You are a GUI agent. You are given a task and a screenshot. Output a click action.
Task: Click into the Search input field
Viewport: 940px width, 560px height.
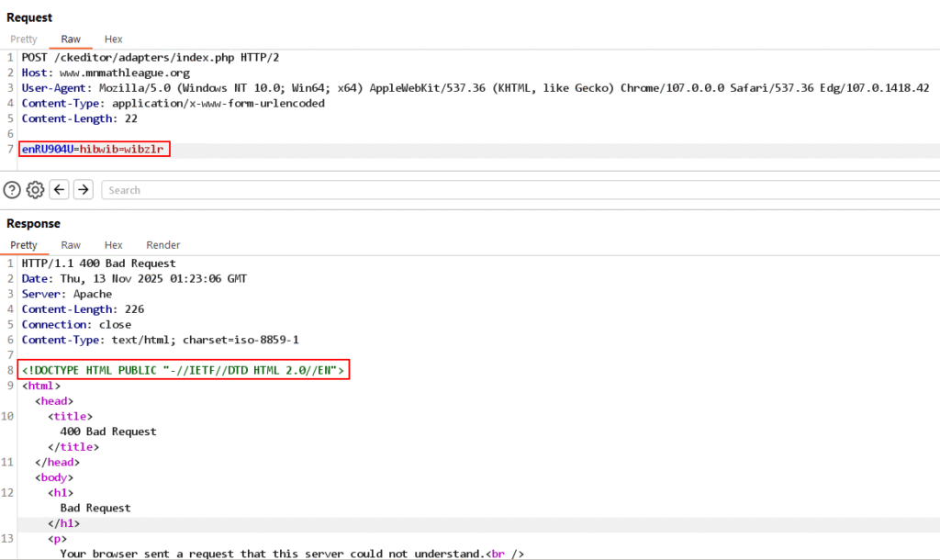[514, 190]
